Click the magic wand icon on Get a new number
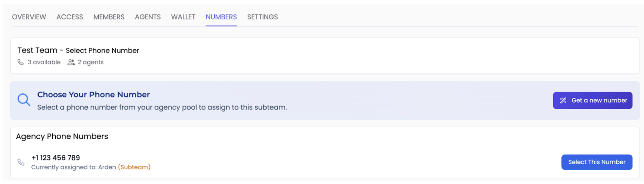 coord(563,100)
